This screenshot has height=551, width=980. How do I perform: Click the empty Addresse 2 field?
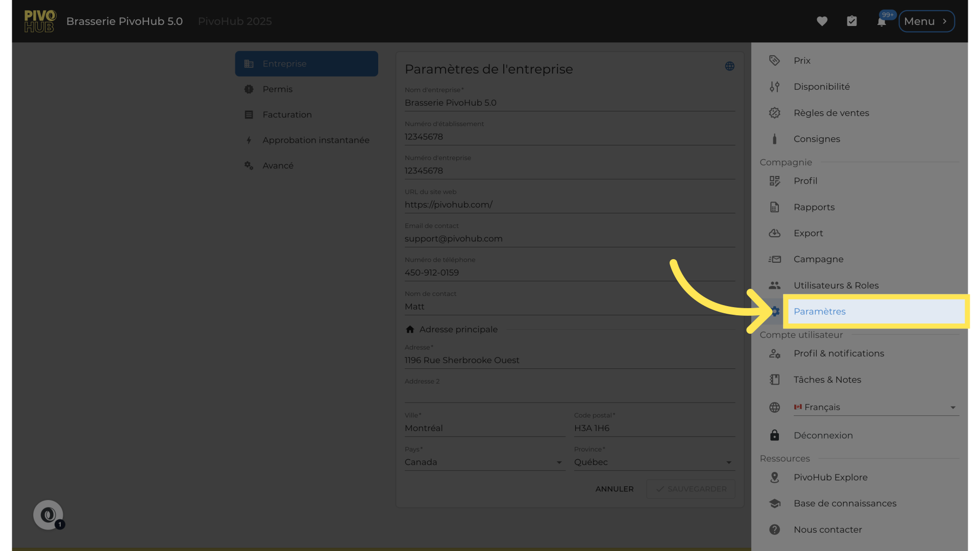click(570, 394)
